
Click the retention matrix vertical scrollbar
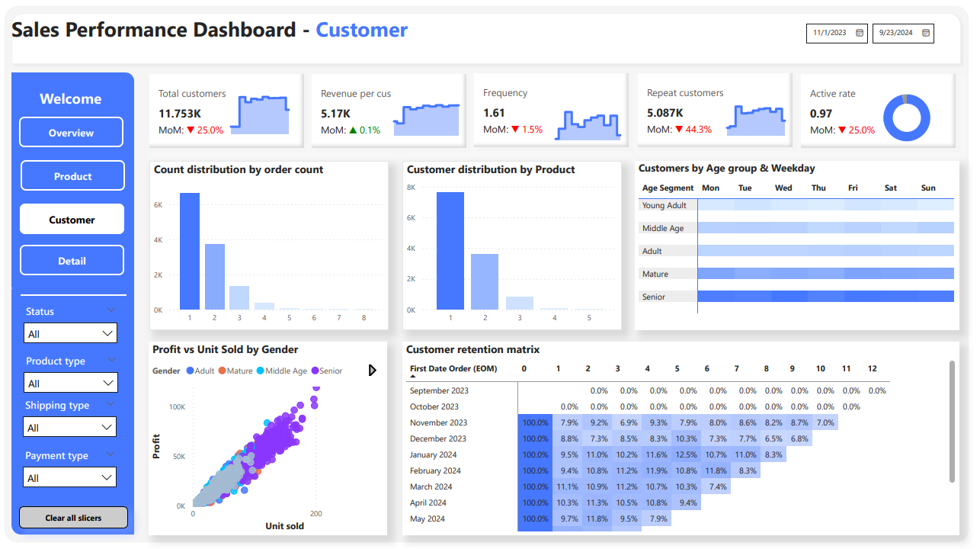951,422
